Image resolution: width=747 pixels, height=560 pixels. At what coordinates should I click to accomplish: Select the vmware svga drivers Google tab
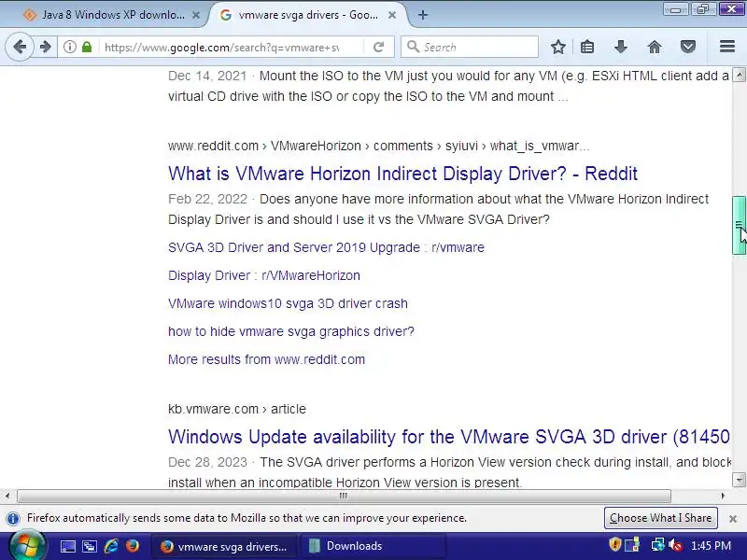[x=307, y=15]
